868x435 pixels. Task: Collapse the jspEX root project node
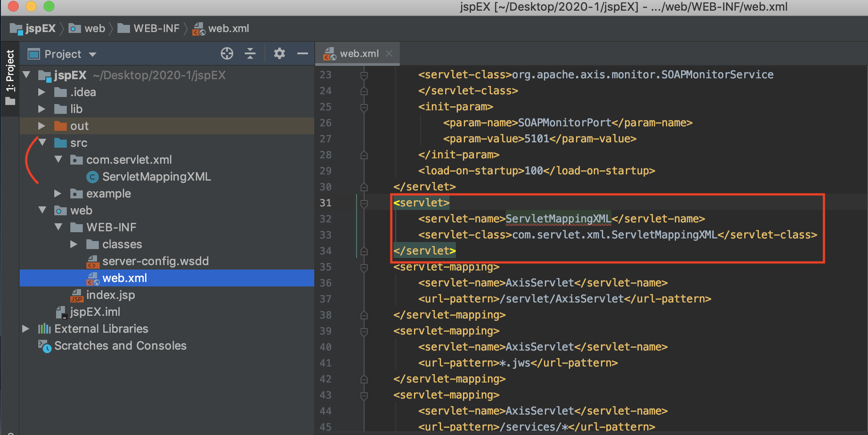coord(27,75)
